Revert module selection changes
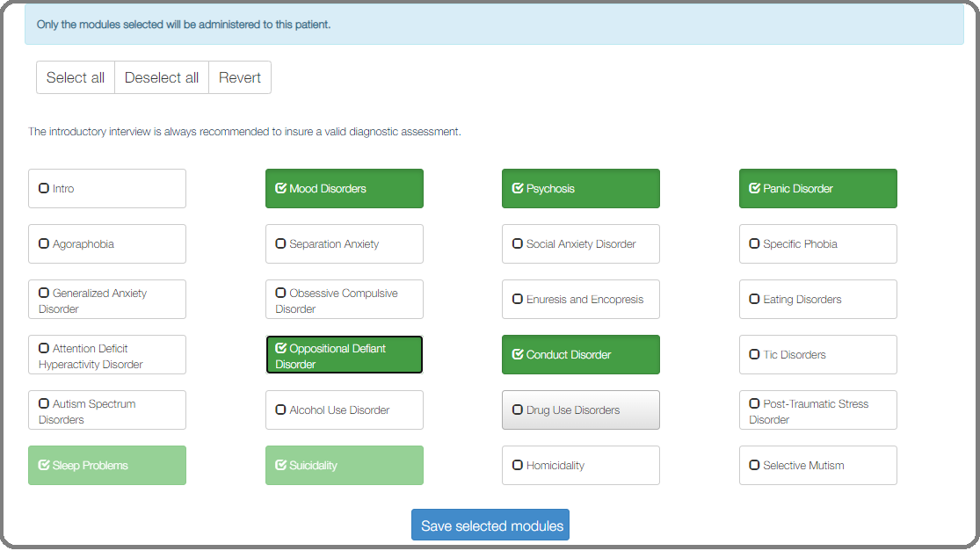The height and width of the screenshot is (551, 980). tap(239, 77)
